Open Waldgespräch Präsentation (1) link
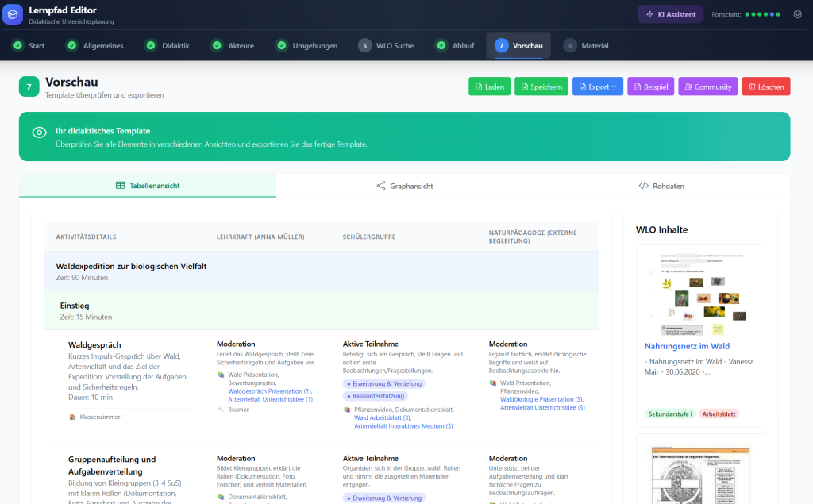 (270, 391)
